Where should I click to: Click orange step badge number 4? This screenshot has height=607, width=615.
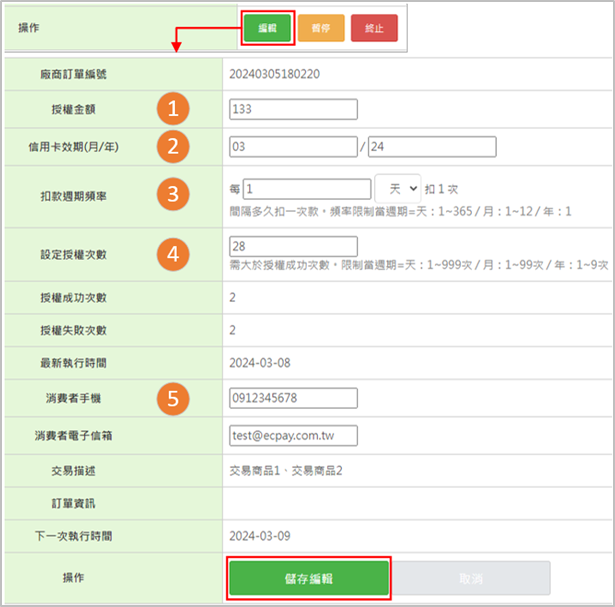[172, 254]
